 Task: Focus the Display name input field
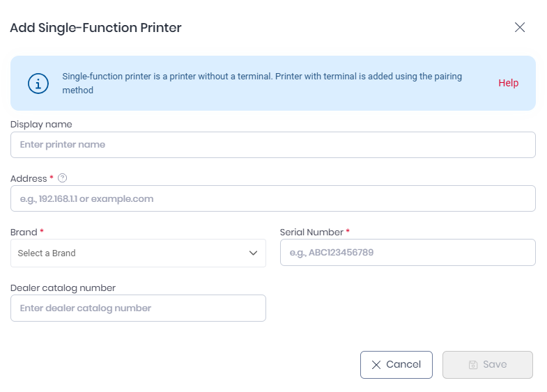[x=272, y=145]
